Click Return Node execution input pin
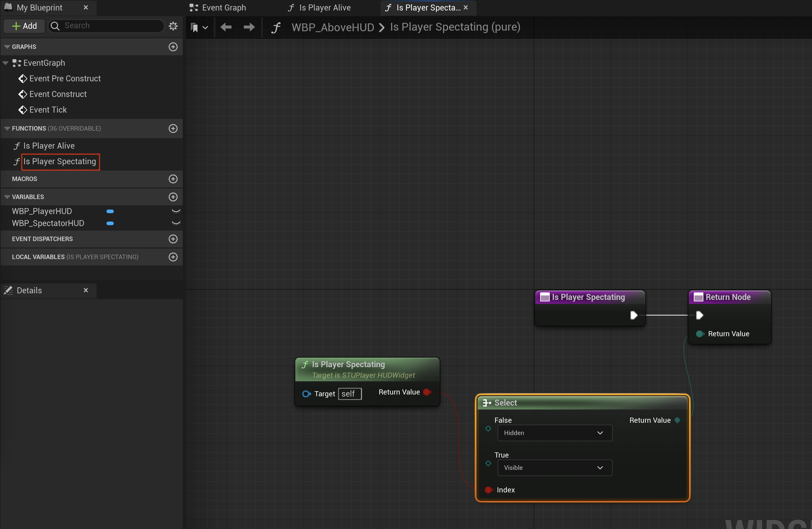 coord(699,315)
